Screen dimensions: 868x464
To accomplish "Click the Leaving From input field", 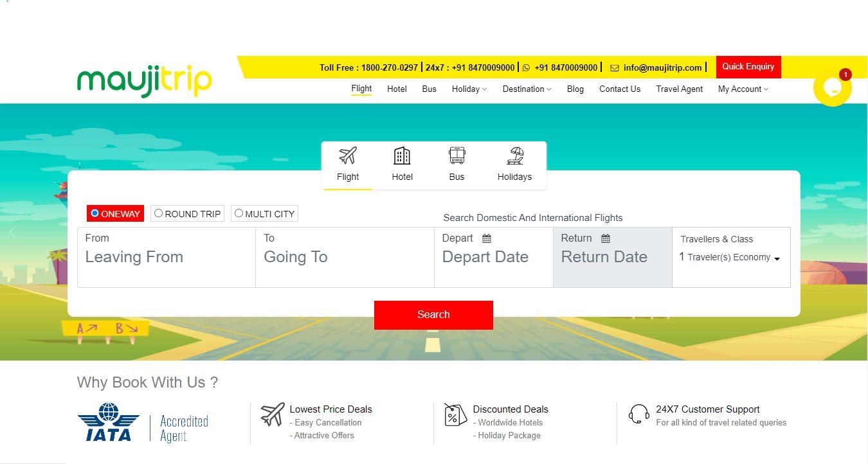I will tap(166, 257).
